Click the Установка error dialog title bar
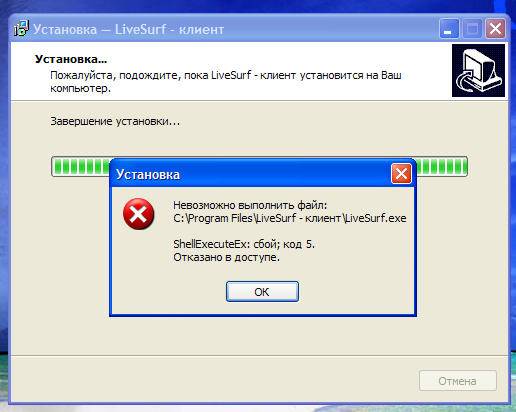 pos(250,174)
